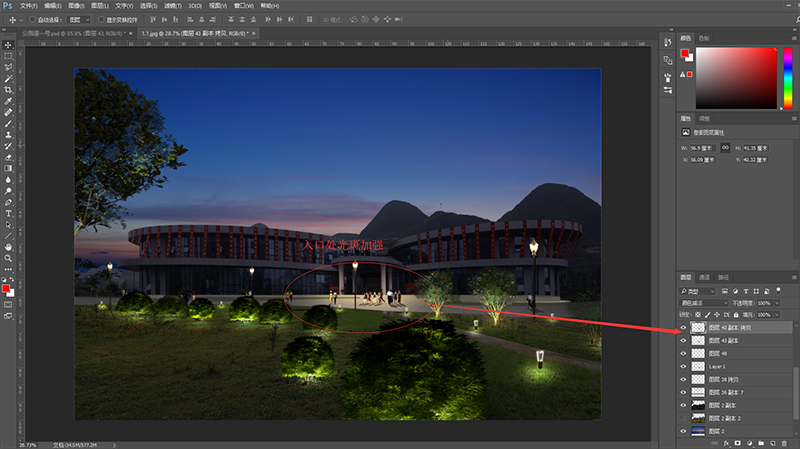The height and width of the screenshot is (449, 800).
Task: Open the 图像(I) menu
Action: [x=76, y=5]
